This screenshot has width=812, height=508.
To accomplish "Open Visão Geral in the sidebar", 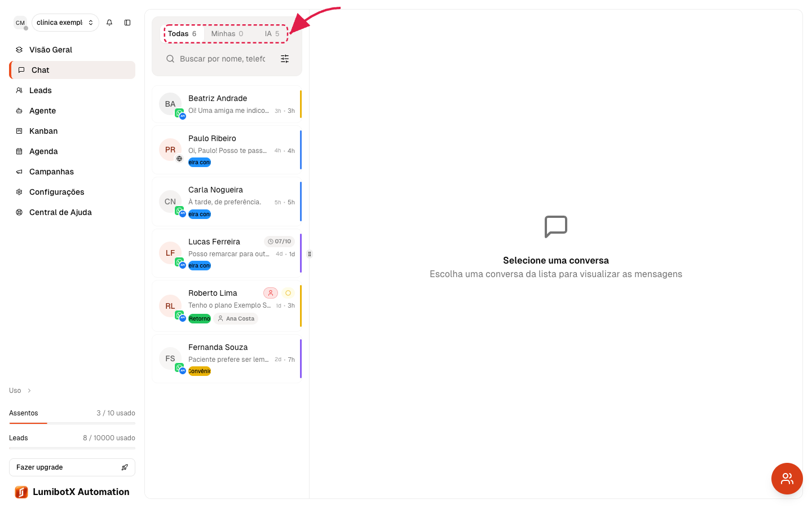I will tap(72, 50).
